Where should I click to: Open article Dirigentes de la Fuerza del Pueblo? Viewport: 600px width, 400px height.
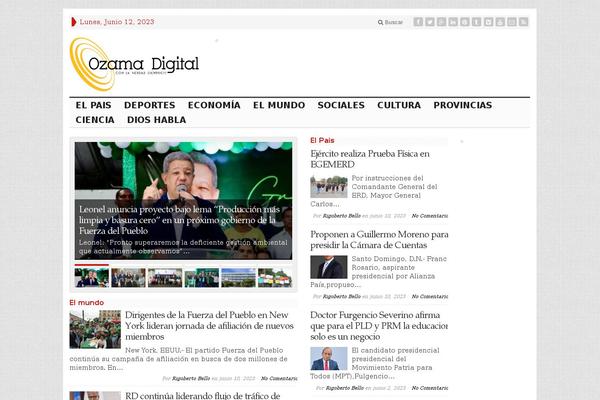[x=209, y=326]
